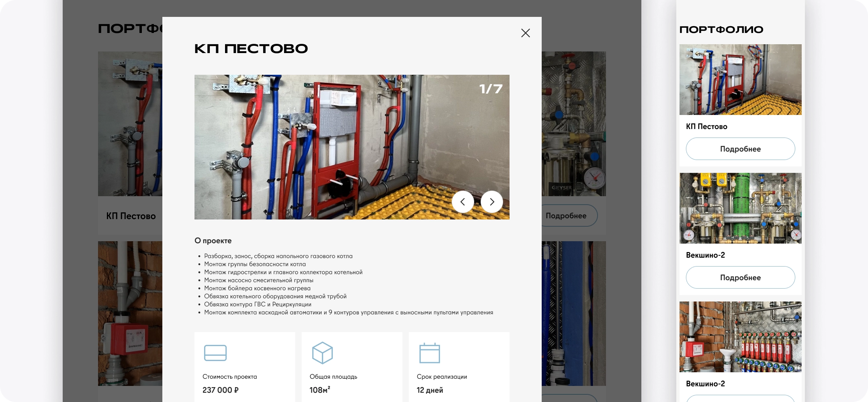Close the КП Пестово project modal

click(x=525, y=33)
